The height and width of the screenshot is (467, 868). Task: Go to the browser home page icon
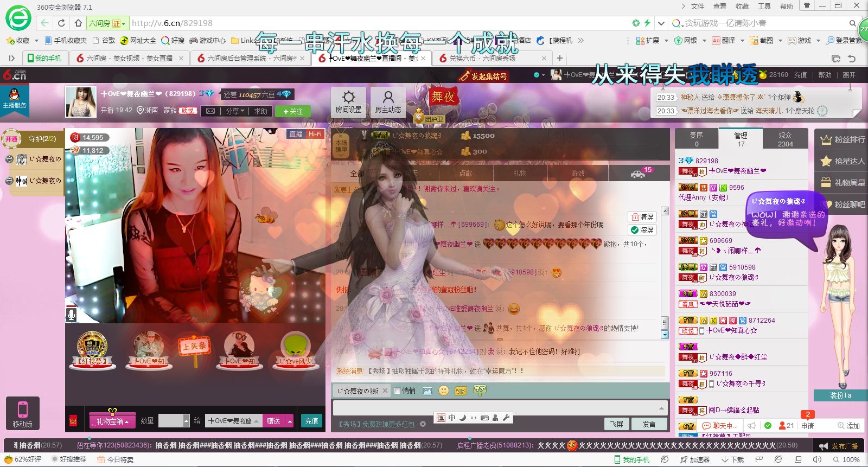(x=78, y=23)
